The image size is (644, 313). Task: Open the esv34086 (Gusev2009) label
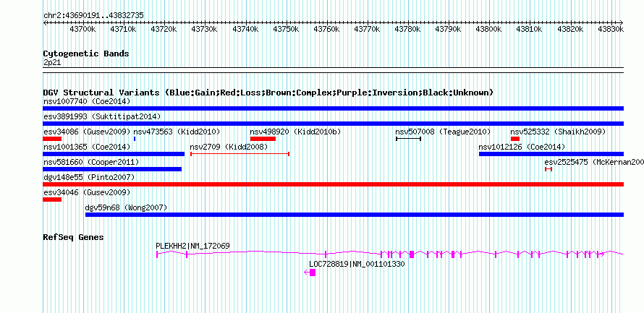pyautogui.click(x=87, y=132)
